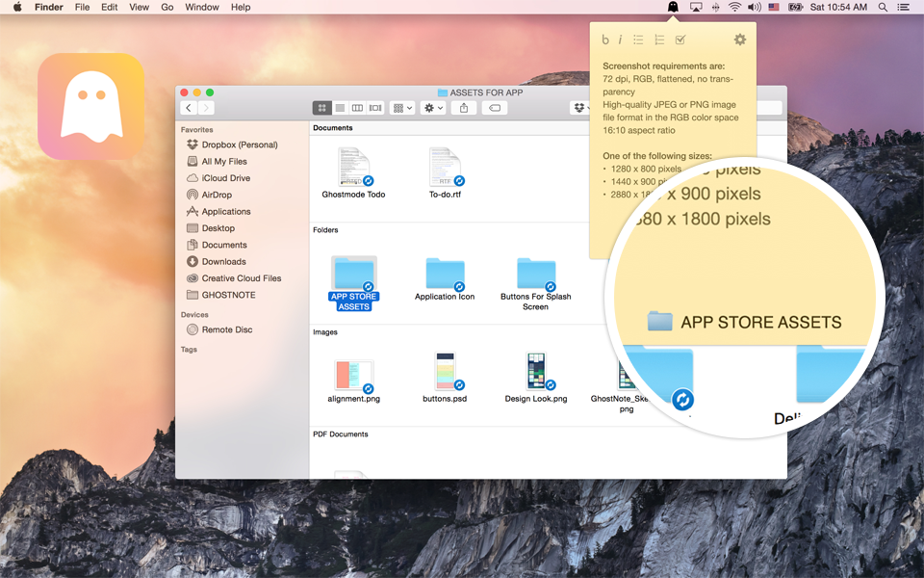Open the Action gear dropdown menu
The height and width of the screenshot is (578, 924).
pyautogui.click(x=433, y=108)
